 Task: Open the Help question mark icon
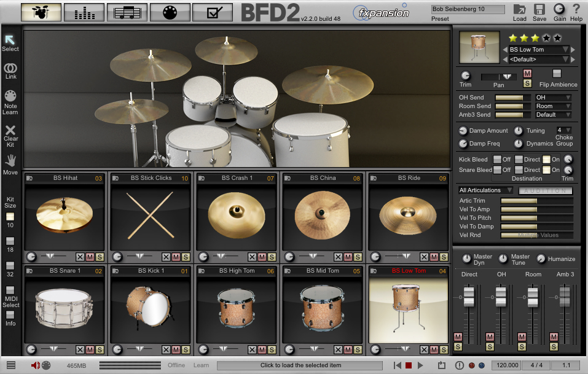click(x=576, y=9)
